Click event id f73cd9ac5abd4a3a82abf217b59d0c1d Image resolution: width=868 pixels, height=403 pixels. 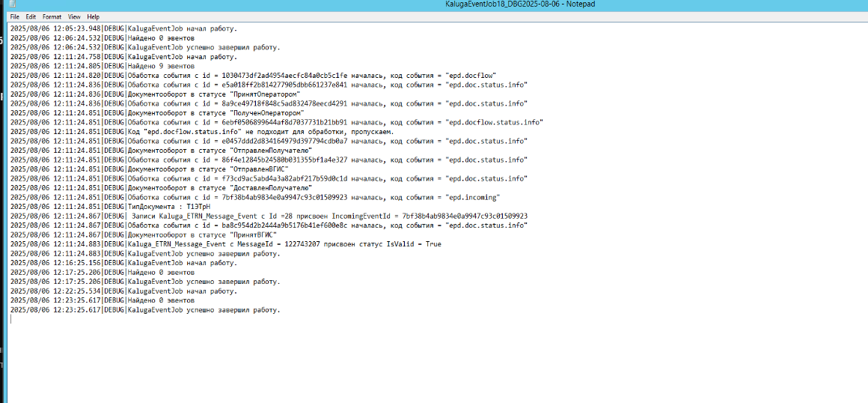[284, 178]
